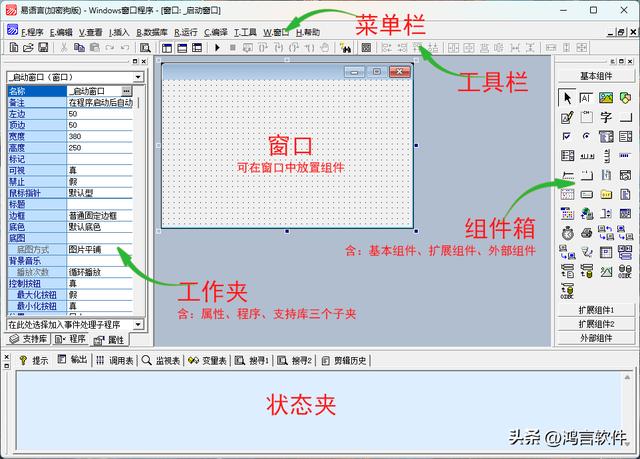Open the 编译 menu
Viewport: 640px width, 459px height.
pyautogui.click(x=216, y=32)
